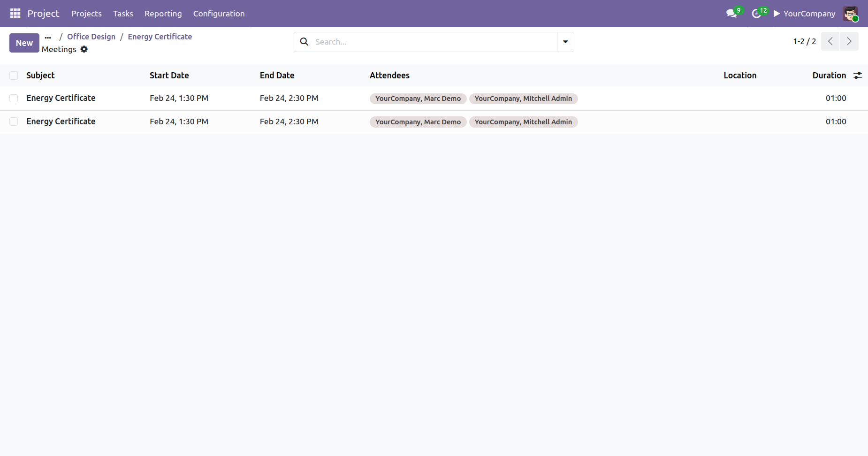Go to next page arrow
The width and height of the screenshot is (868, 456).
coord(849,41)
